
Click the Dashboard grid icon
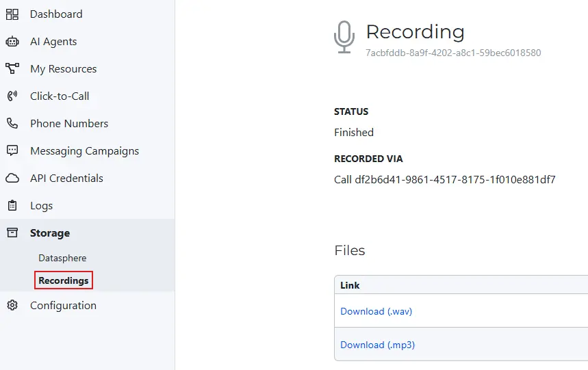pos(12,14)
